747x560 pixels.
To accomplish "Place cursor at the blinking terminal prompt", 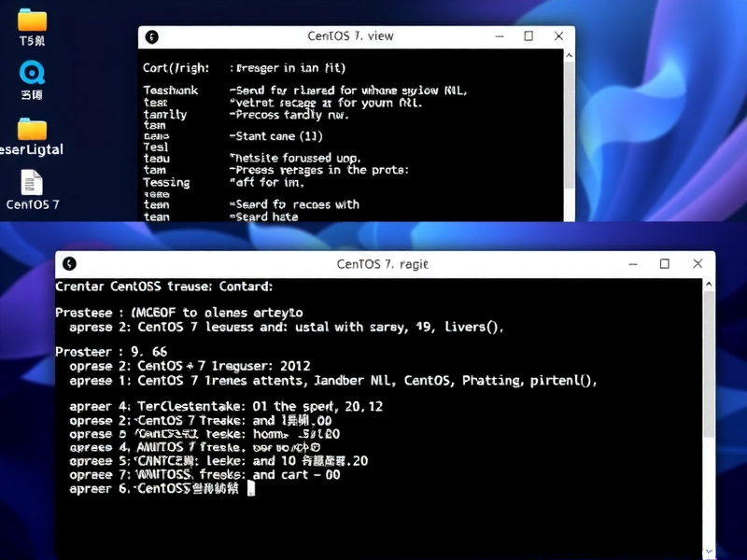I will click(249, 487).
